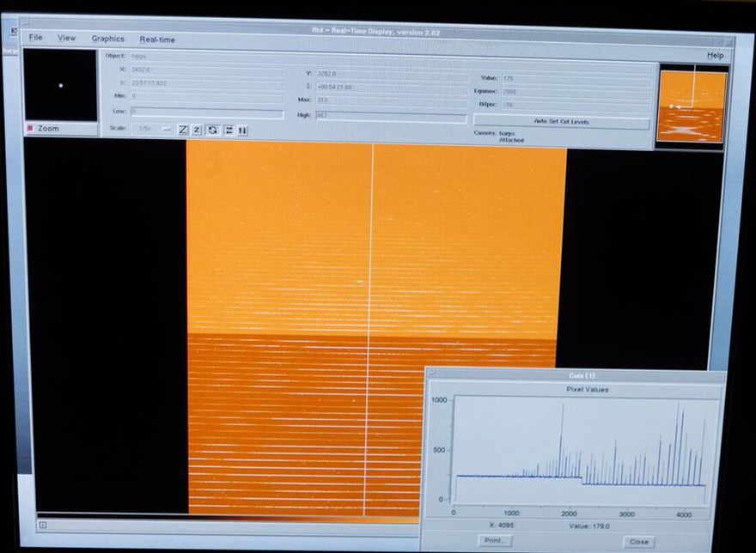Screen dimensions: 756x553
Task: Click the rotate image icon
Action: pyautogui.click(x=212, y=130)
